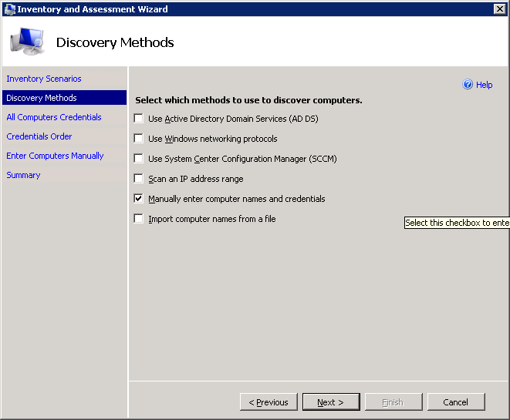Image resolution: width=510 pixels, height=420 pixels.
Task: Close the wizard window with X button
Action: (x=499, y=9)
